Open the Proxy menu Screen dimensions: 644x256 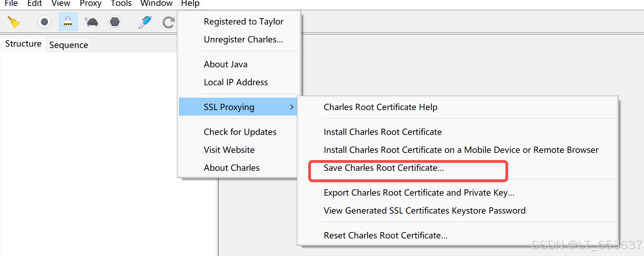point(90,3)
